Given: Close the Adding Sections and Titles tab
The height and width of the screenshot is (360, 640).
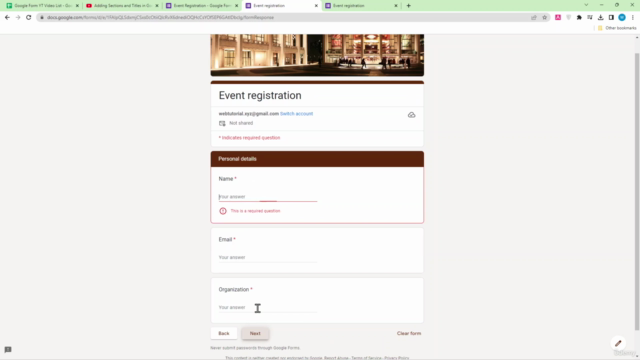Looking at the screenshot, I should (157, 6).
